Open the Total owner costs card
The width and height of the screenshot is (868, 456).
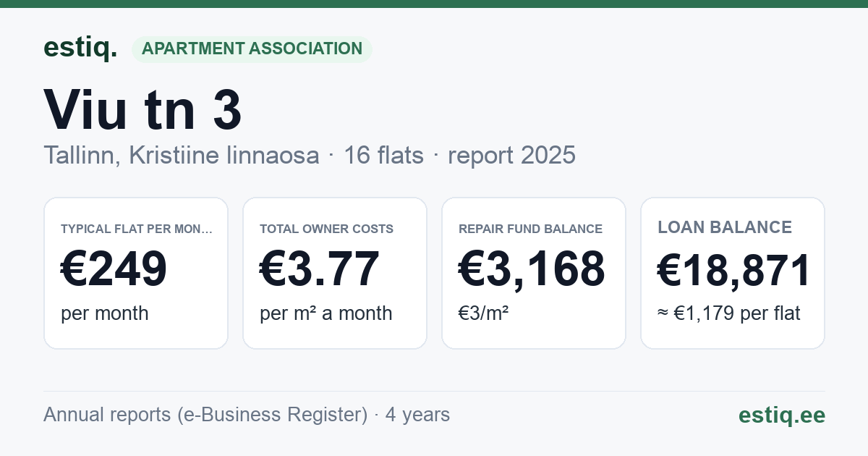pos(335,273)
